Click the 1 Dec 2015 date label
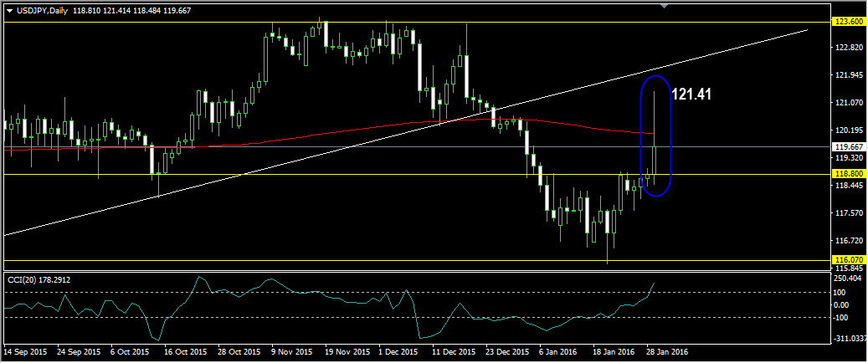 tap(398, 351)
